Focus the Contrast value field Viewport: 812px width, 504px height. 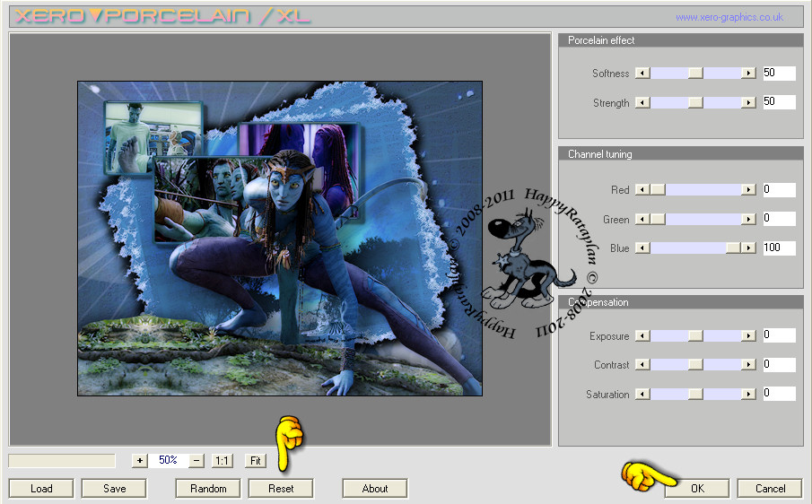(779, 364)
